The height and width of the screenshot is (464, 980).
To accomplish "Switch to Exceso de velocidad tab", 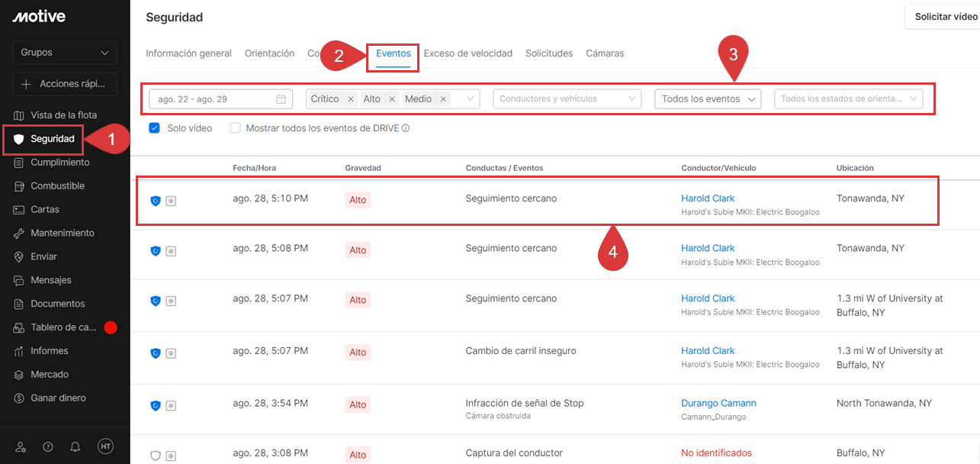I will pos(468,53).
